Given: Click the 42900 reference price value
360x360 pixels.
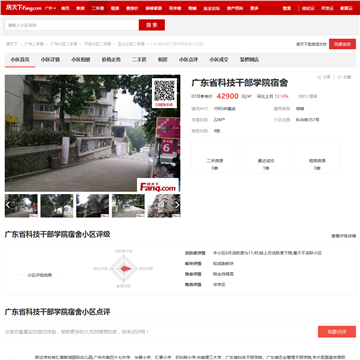Looking at the screenshot, I should [227, 96].
